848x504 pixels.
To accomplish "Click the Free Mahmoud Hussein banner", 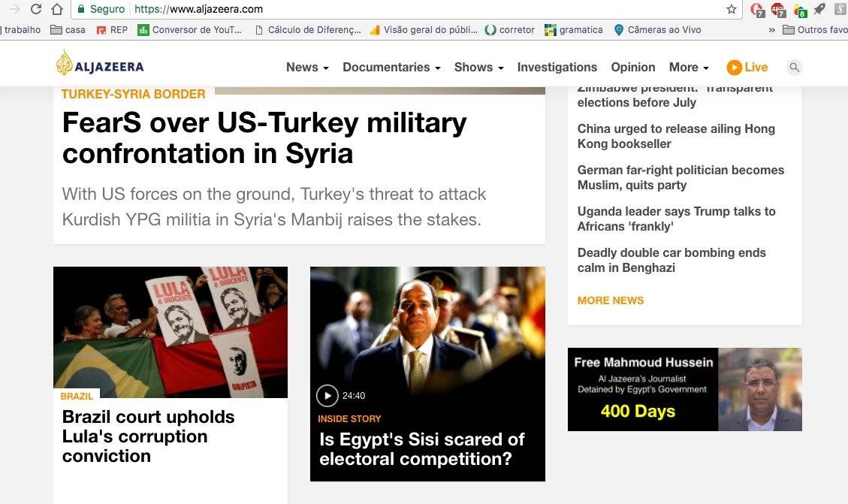I will point(685,389).
